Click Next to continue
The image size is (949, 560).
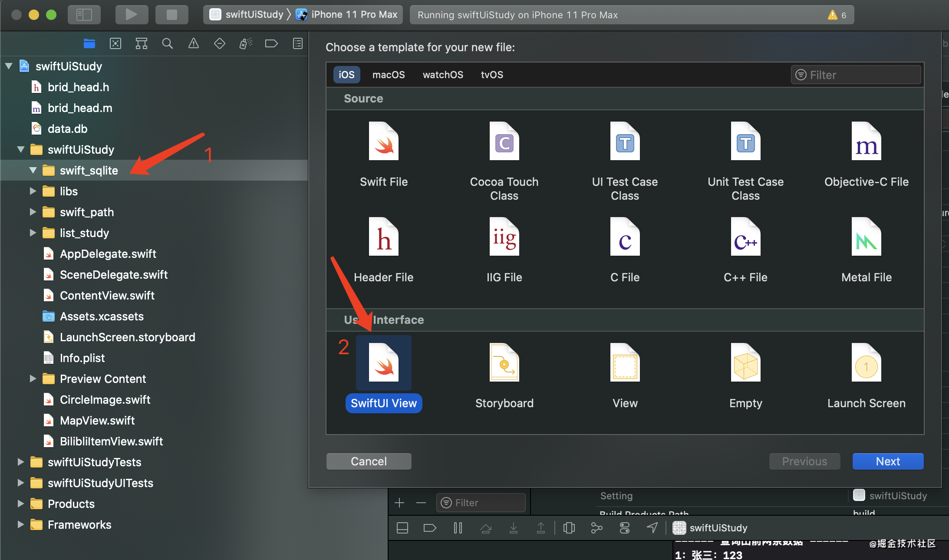888,461
